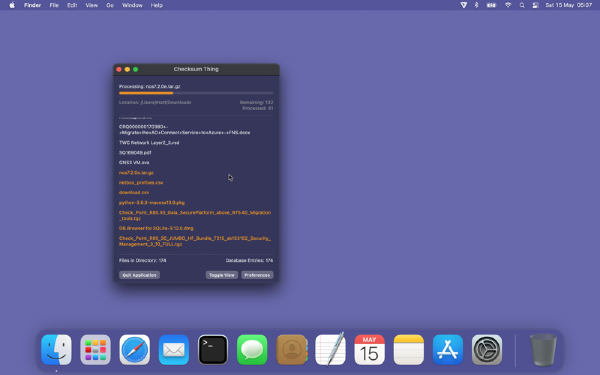
Task: Open System Preferences gear icon
Action: (x=487, y=350)
